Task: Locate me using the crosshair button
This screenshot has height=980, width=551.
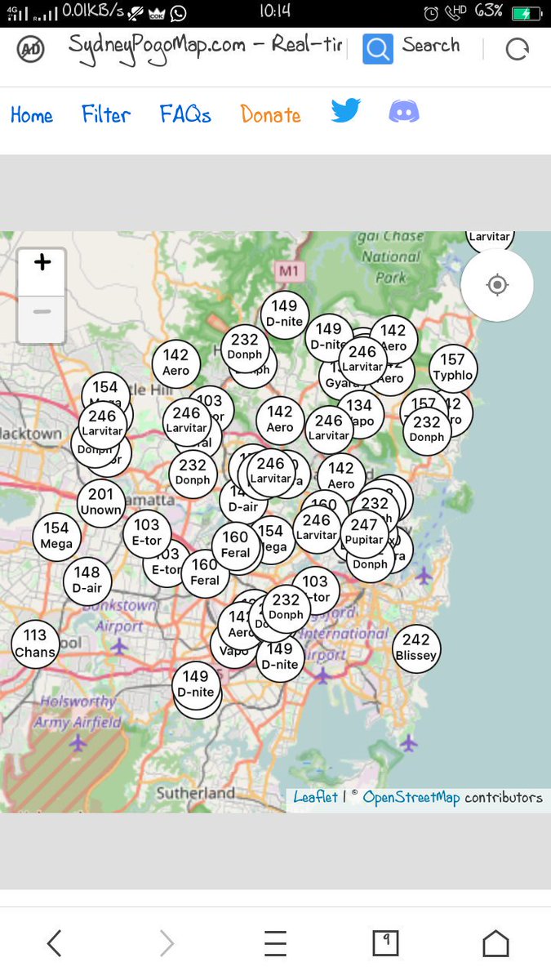Action: pos(497,285)
